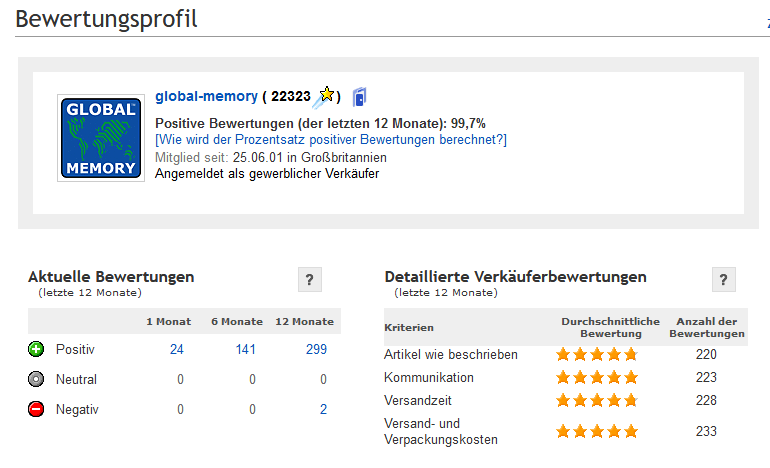Click the feedback score number 22323

291,96
